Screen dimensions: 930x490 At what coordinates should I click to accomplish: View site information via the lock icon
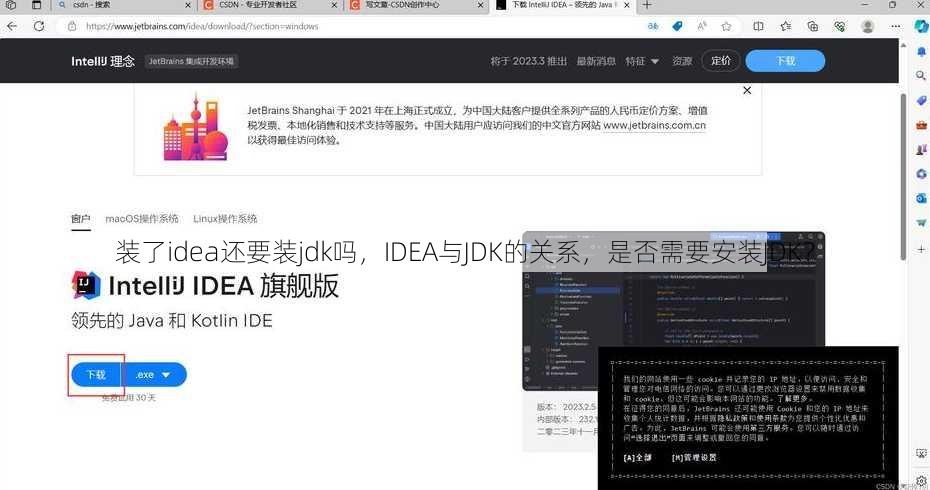click(72, 26)
